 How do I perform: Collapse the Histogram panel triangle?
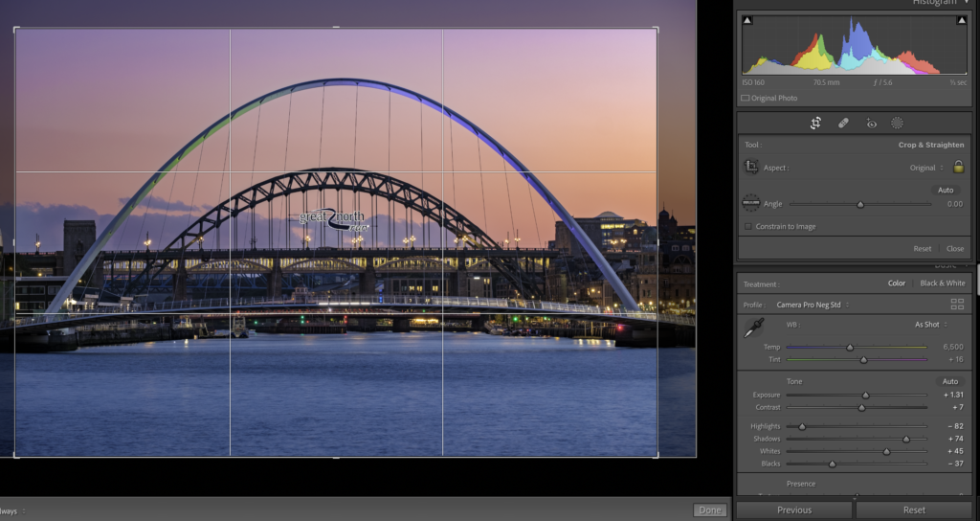[967, 2]
